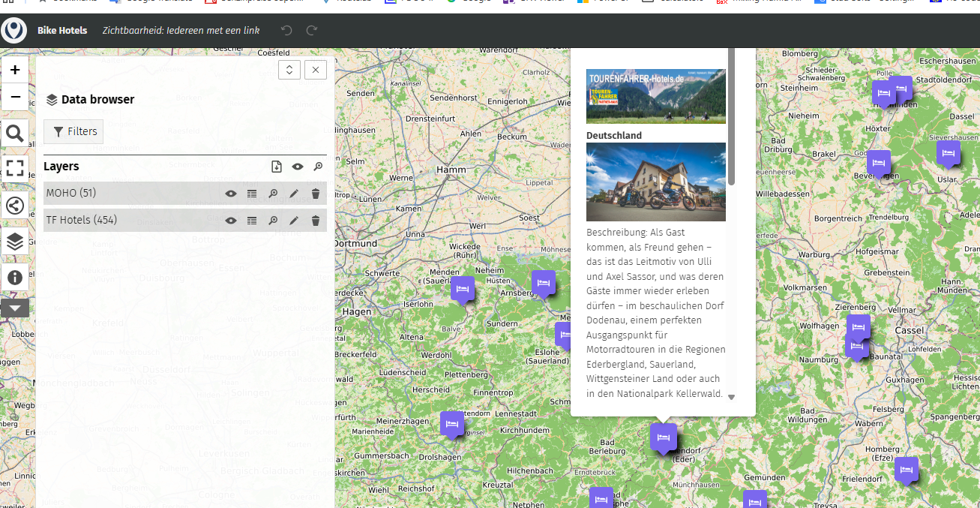The width and height of the screenshot is (980, 508).
Task: Toggle visibility of all layers
Action: pos(297,166)
